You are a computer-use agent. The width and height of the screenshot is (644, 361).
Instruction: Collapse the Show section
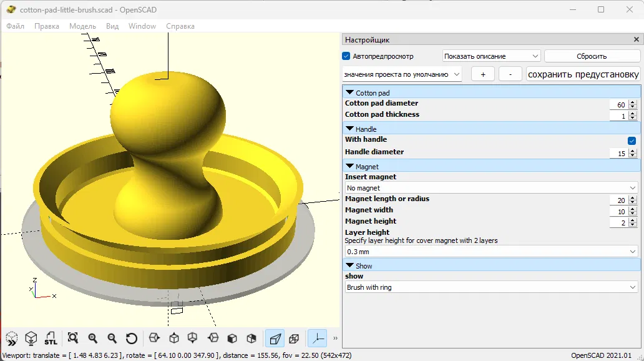point(350,265)
